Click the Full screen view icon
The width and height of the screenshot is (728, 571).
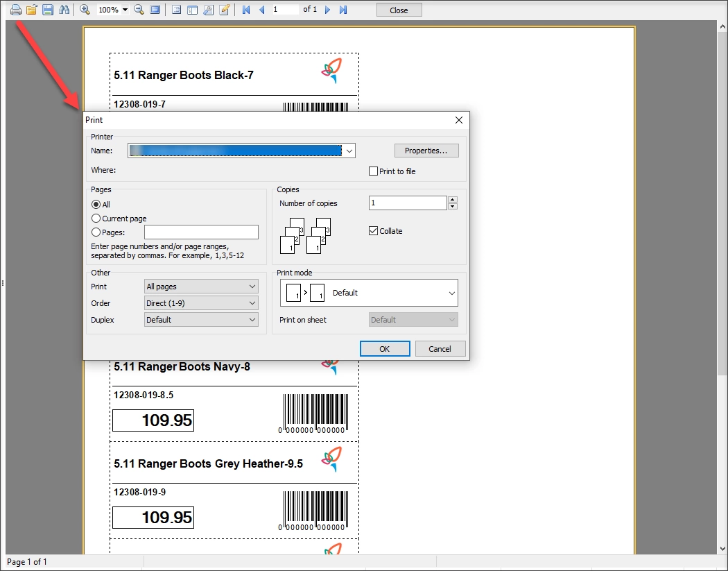pos(155,9)
